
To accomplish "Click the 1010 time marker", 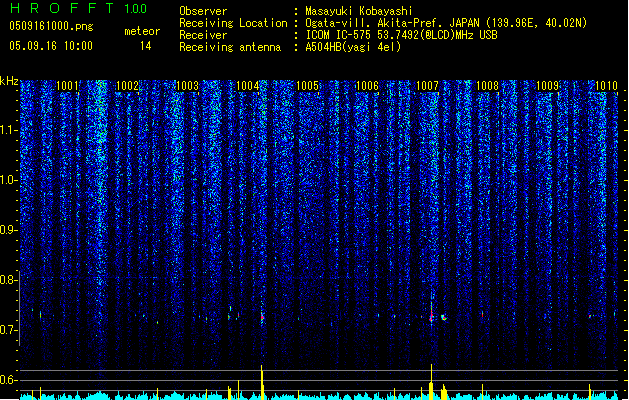I will (x=606, y=86).
